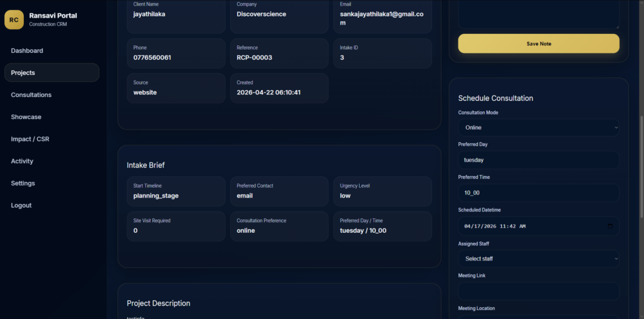Open the Consultations page
Viewport: 644px width, 319px height.
[x=31, y=95]
